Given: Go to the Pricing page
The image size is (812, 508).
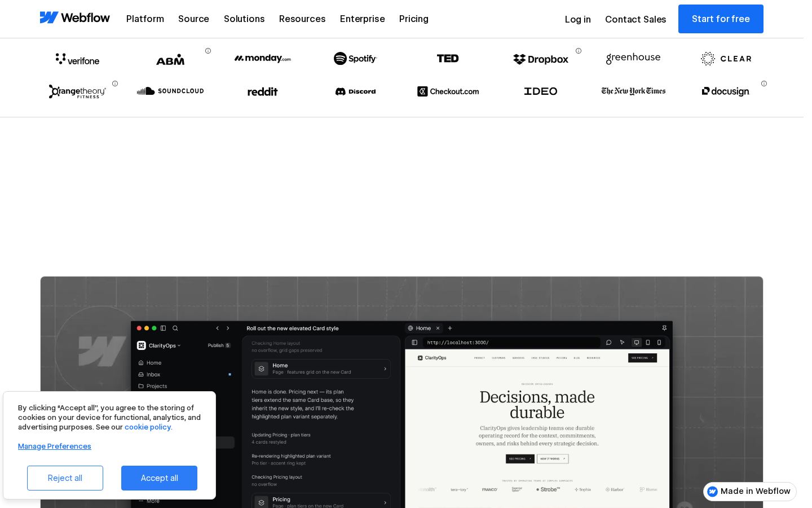Looking at the screenshot, I should [414, 19].
